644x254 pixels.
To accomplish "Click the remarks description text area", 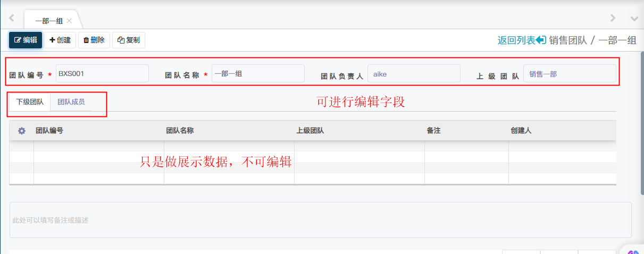I will (320, 220).
